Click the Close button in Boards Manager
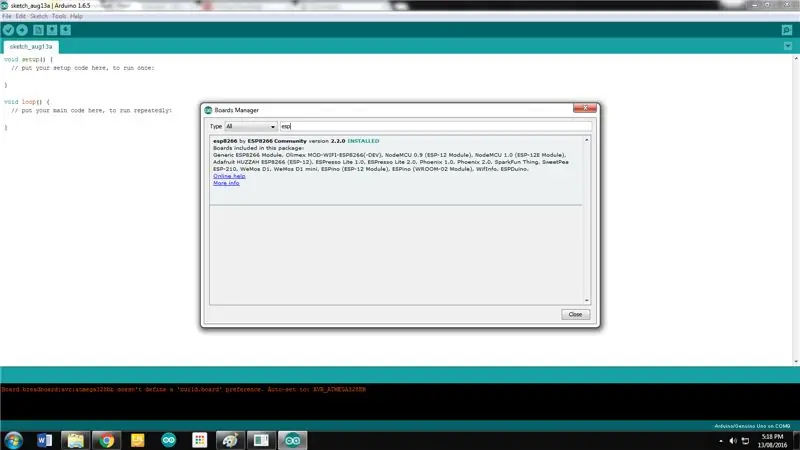The width and height of the screenshot is (800, 450). coord(576,314)
